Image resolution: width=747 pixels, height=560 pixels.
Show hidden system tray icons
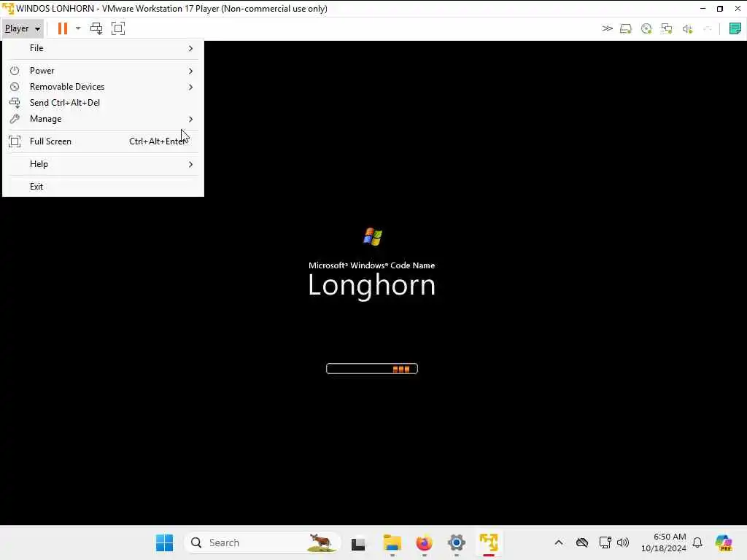[559, 542]
